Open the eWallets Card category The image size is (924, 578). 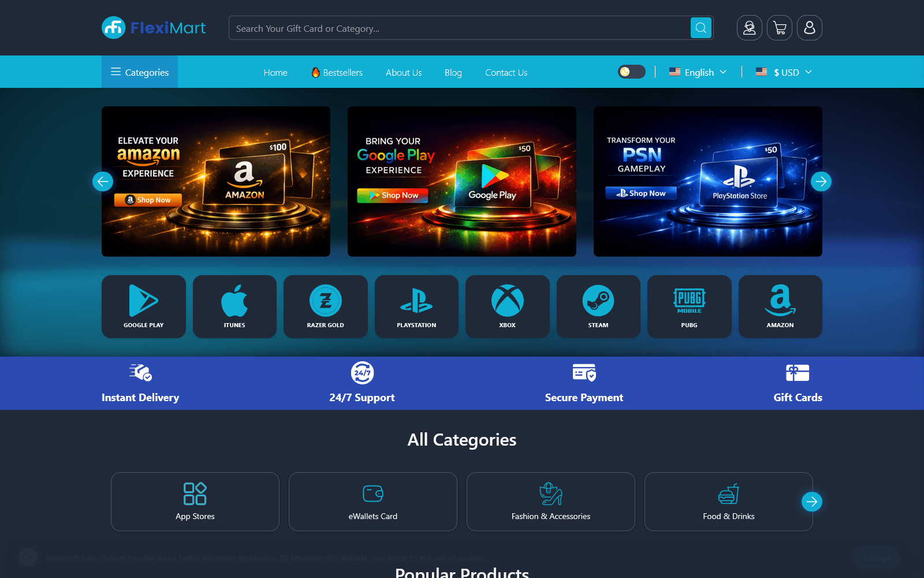click(x=373, y=502)
